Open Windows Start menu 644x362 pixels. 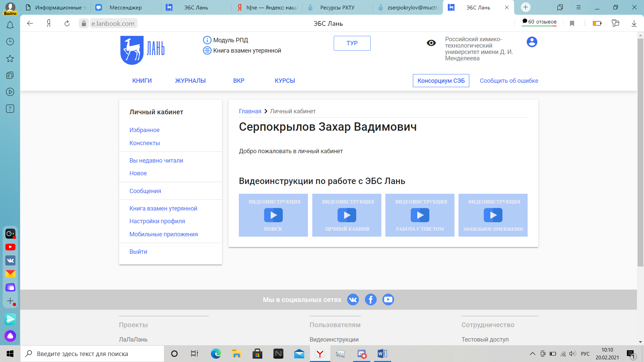(x=10, y=354)
